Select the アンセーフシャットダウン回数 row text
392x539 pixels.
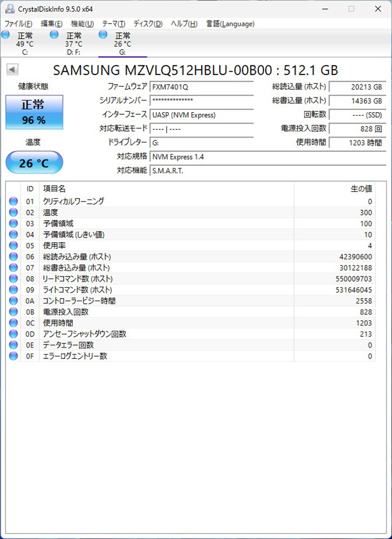coord(85,334)
